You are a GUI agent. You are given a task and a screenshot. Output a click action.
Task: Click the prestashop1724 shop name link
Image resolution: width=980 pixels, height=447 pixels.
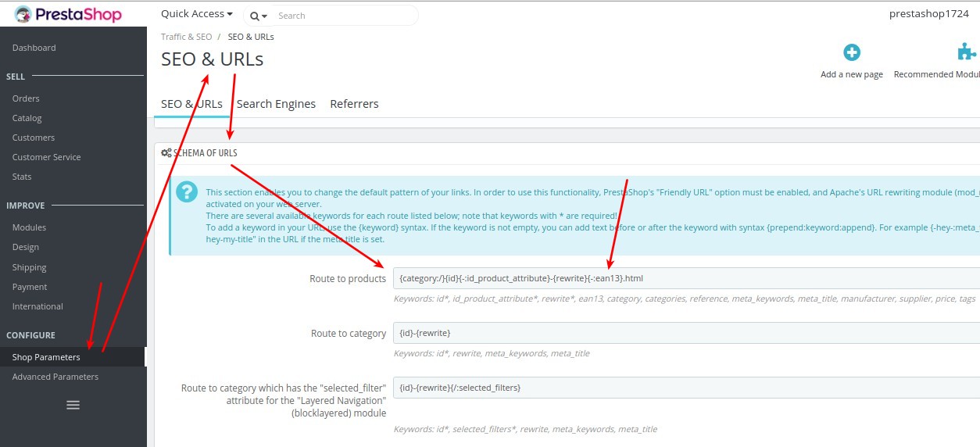point(929,13)
